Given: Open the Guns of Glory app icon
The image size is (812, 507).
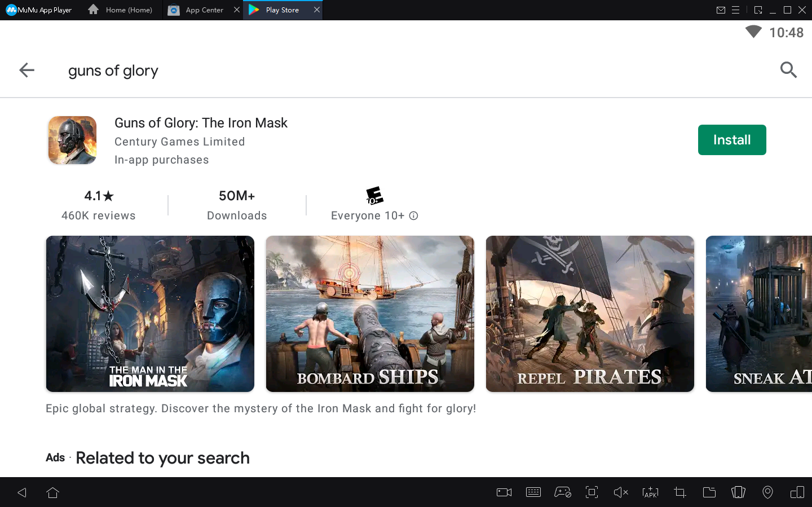Looking at the screenshot, I should tap(72, 140).
